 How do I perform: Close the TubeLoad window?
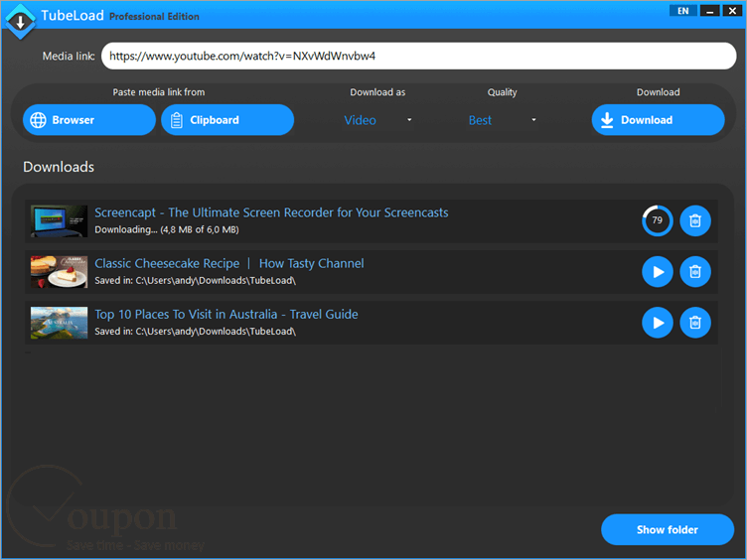pyautogui.click(x=732, y=11)
